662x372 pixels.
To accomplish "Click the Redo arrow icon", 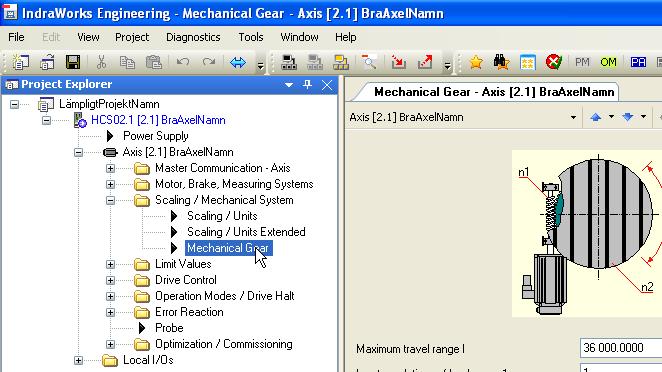I will point(209,62).
